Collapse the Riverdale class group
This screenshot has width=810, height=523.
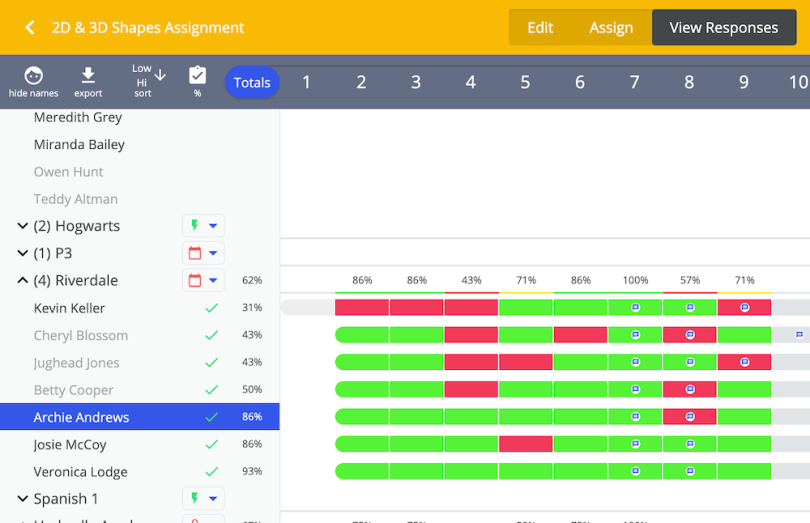[22, 281]
